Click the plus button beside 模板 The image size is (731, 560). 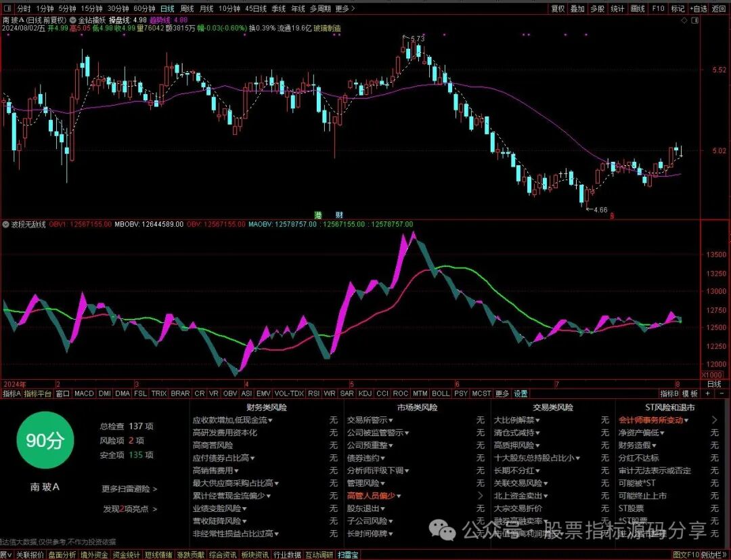point(708,393)
